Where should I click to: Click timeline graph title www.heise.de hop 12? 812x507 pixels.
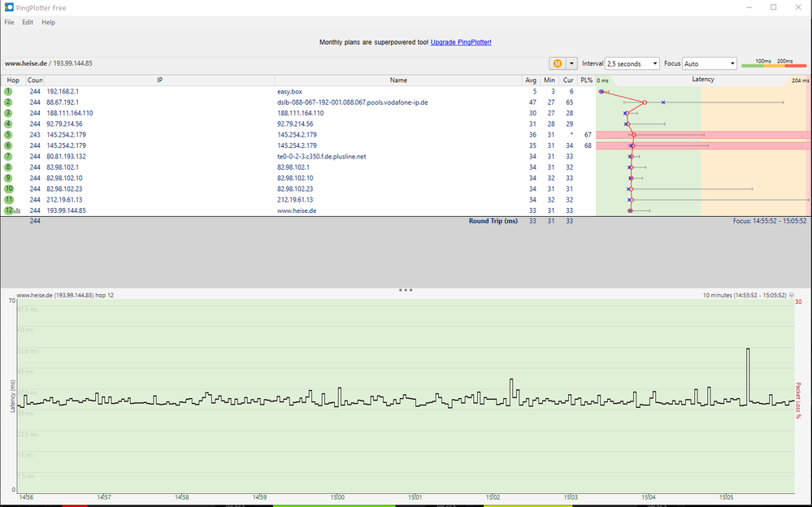(65, 295)
